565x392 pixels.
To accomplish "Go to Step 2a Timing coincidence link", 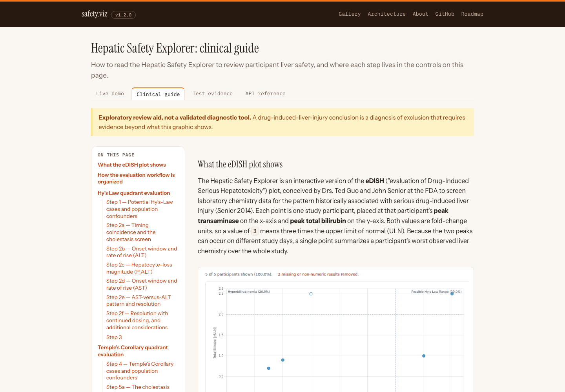I will point(131,232).
